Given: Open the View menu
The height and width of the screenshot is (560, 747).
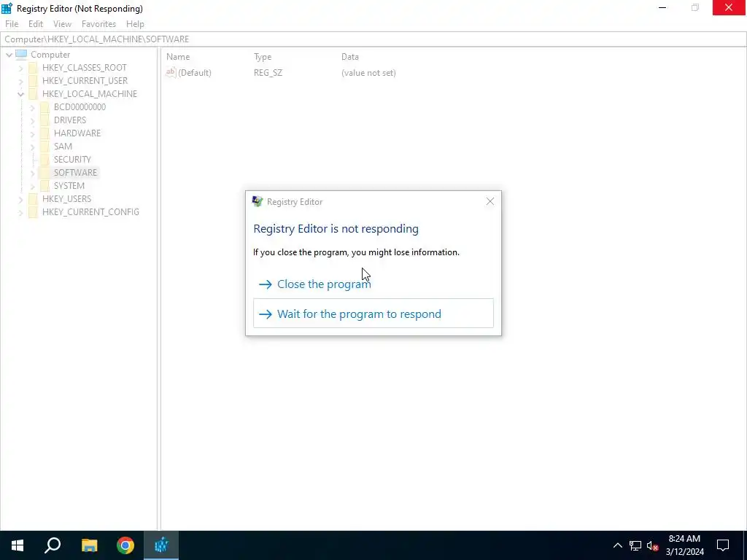Looking at the screenshot, I should pyautogui.click(x=62, y=24).
